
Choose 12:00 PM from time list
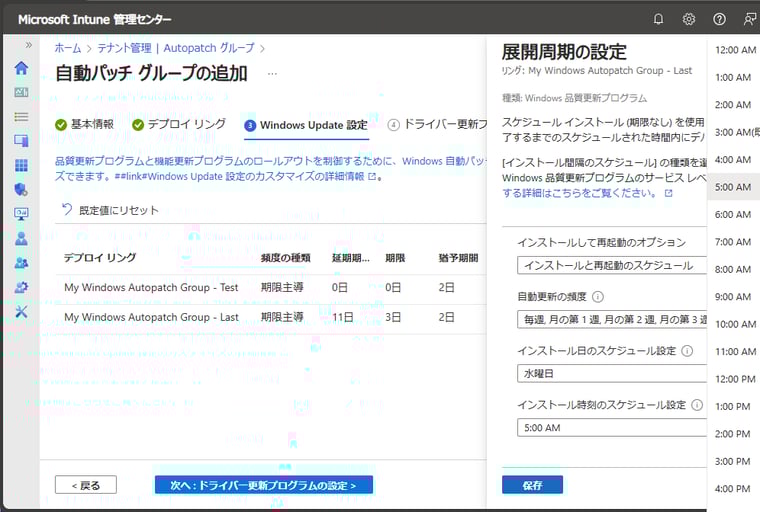click(x=734, y=379)
